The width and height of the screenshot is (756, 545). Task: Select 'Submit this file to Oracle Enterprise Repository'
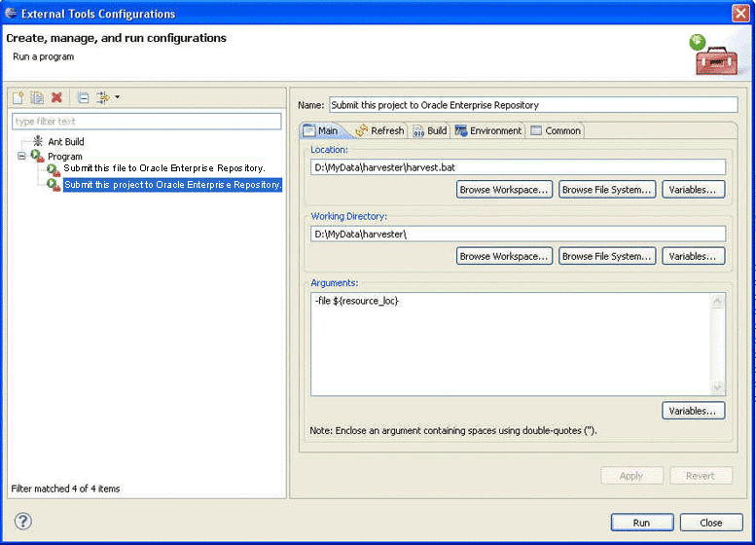pos(164,168)
